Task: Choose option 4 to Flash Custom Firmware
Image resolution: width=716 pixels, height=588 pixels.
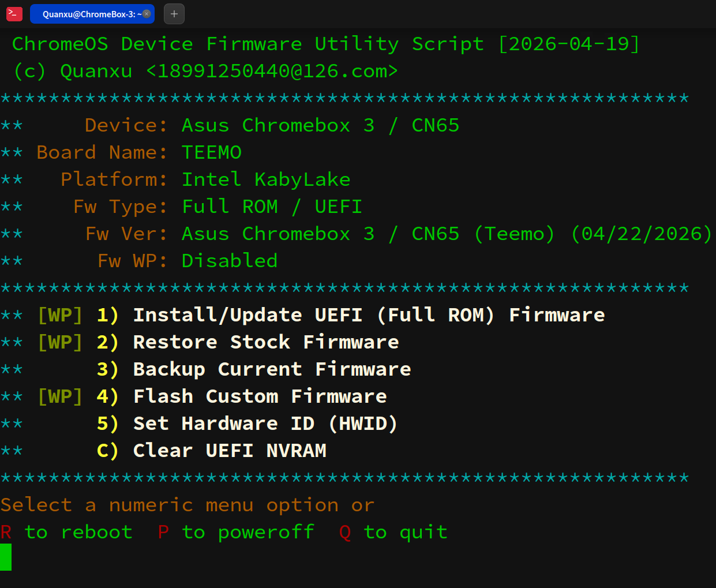Action: tap(260, 396)
